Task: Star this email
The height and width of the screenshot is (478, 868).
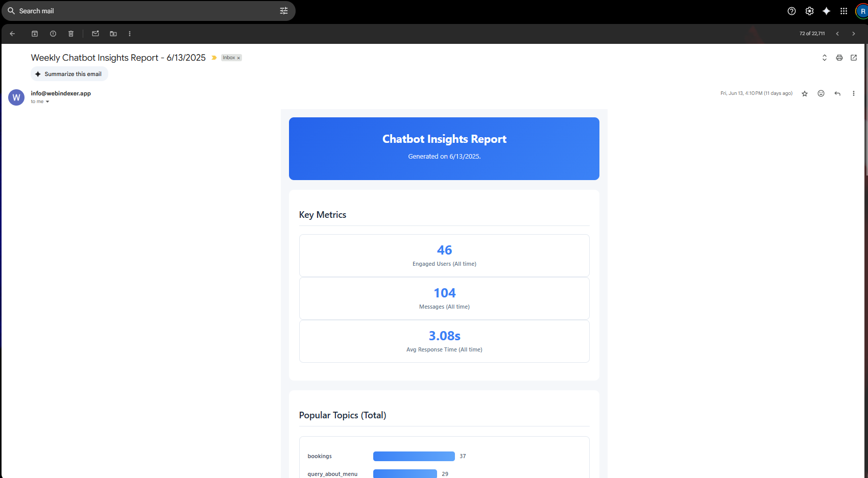Action: pos(804,93)
